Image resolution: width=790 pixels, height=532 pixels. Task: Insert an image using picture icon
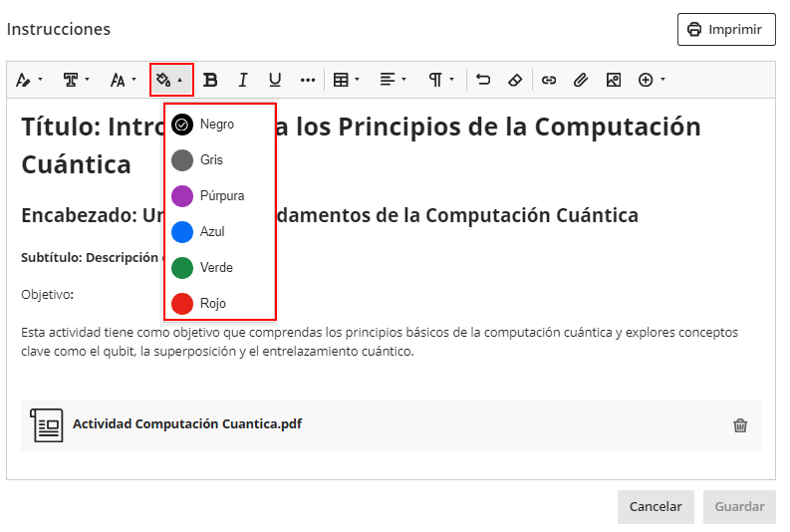click(613, 80)
